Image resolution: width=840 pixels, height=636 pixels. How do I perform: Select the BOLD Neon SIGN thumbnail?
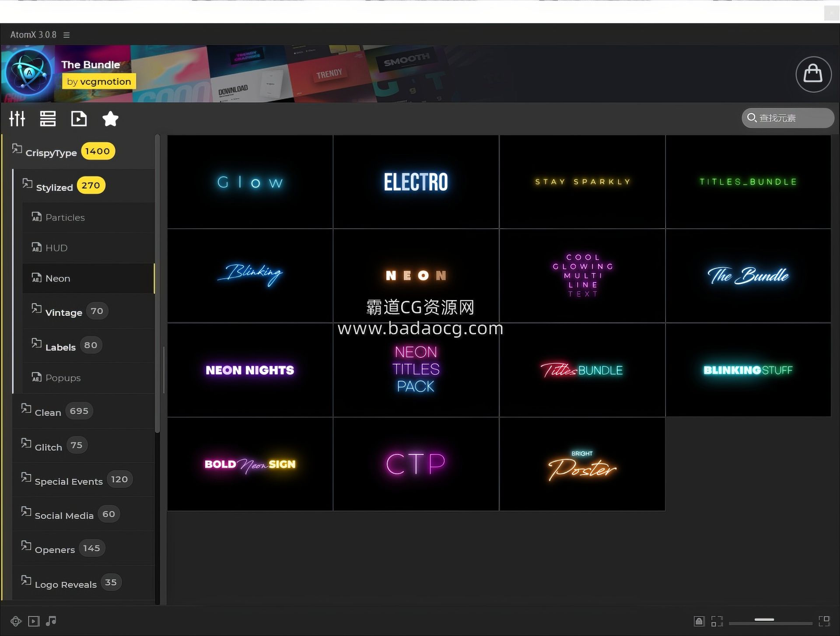click(x=250, y=464)
